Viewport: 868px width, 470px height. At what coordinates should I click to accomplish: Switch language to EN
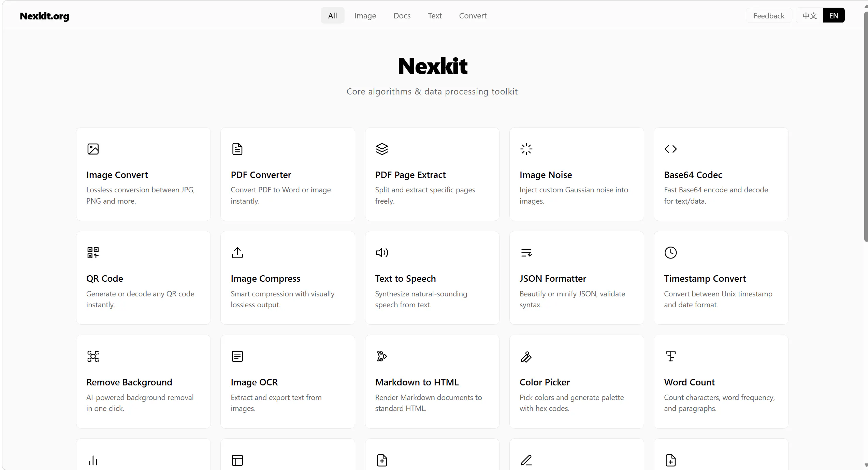(834, 16)
